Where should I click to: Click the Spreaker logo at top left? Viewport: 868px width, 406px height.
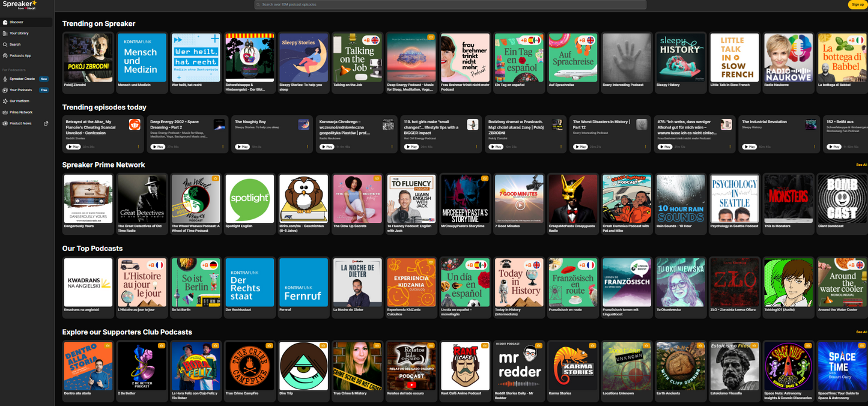19,5
